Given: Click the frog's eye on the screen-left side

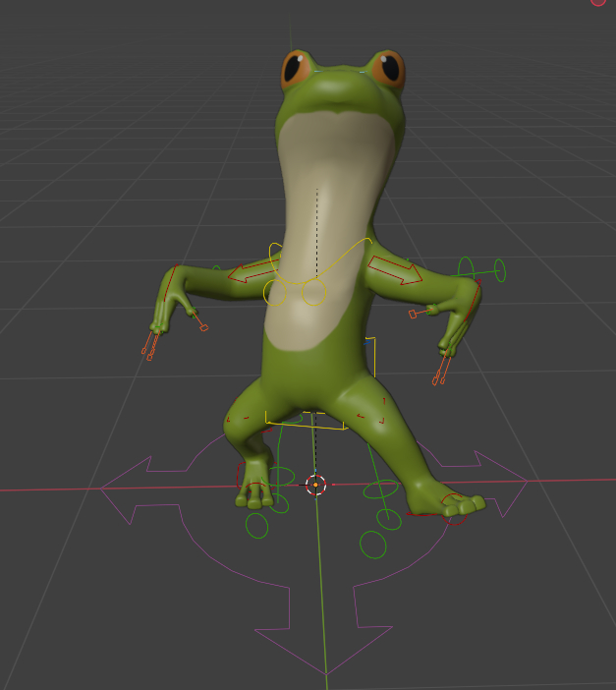Looking at the screenshot, I should [x=296, y=70].
